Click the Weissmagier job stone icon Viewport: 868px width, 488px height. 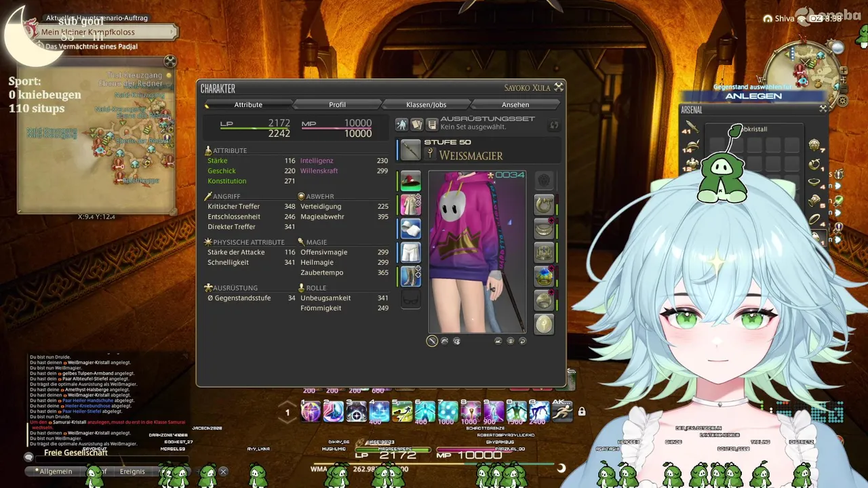click(429, 155)
